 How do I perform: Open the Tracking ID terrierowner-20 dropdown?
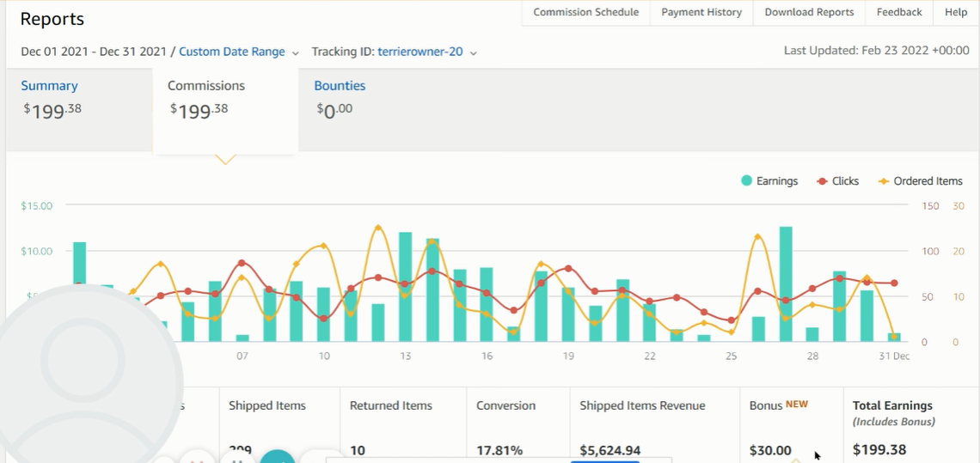click(420, 52)
